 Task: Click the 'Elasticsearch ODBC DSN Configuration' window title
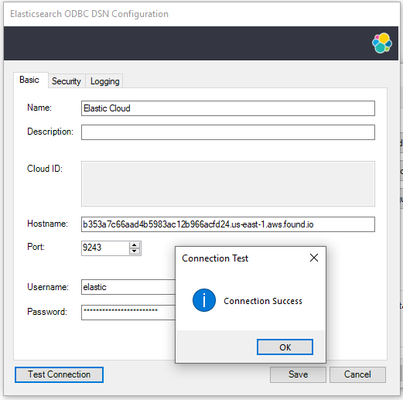point(89,14)
